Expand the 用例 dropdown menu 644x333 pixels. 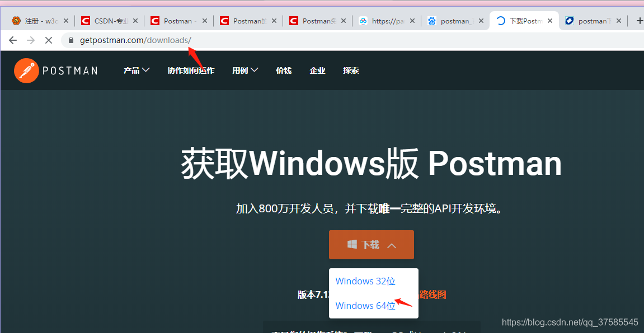245,70
